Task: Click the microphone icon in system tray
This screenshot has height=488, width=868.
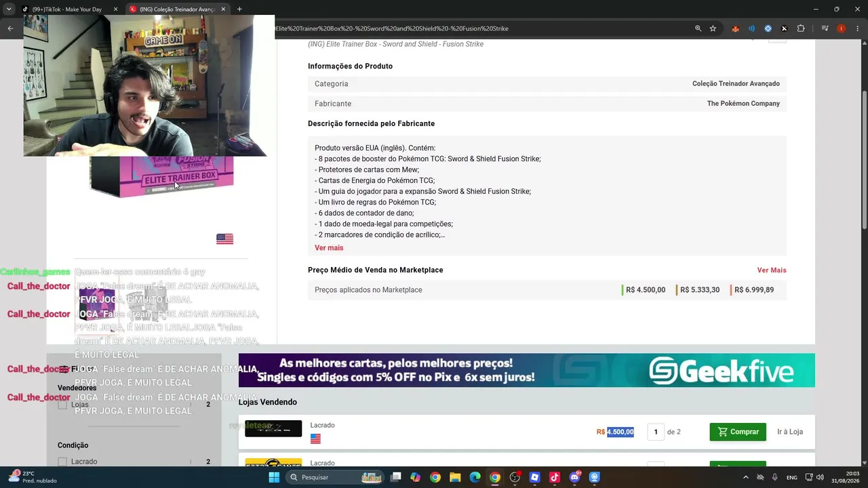Action: 774,477
